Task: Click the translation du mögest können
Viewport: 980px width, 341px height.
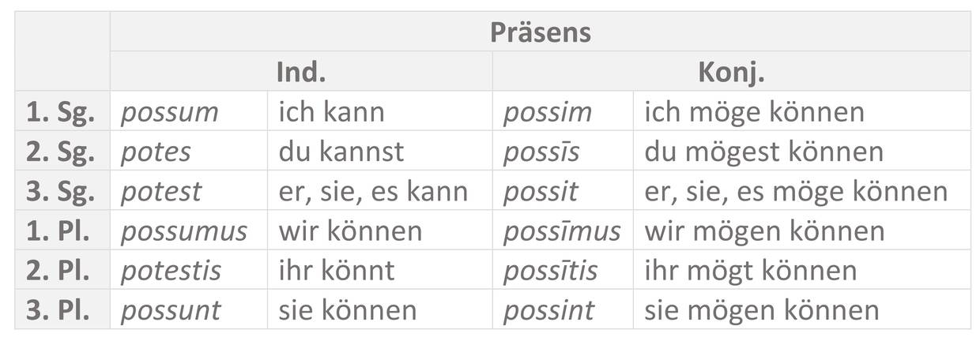Action: tap(763, 152)
